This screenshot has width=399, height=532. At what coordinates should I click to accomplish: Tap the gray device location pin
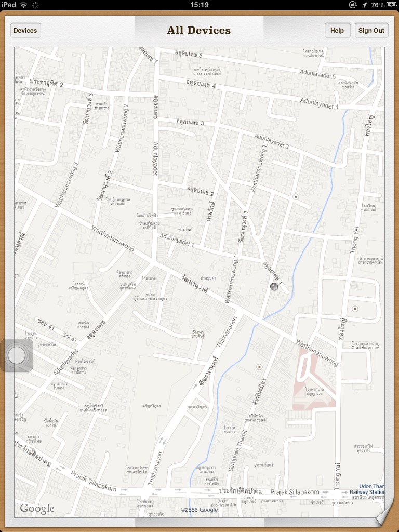[274, 287]
